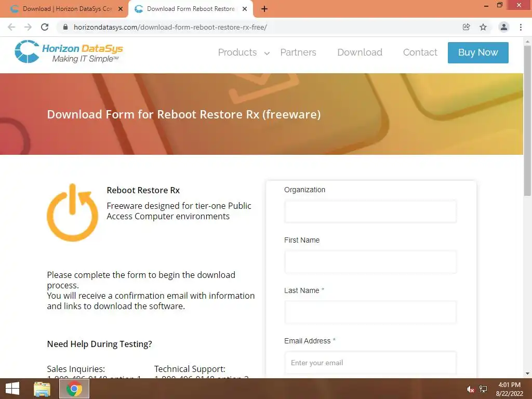Close the Download Horizon DataSys tab

121,9
